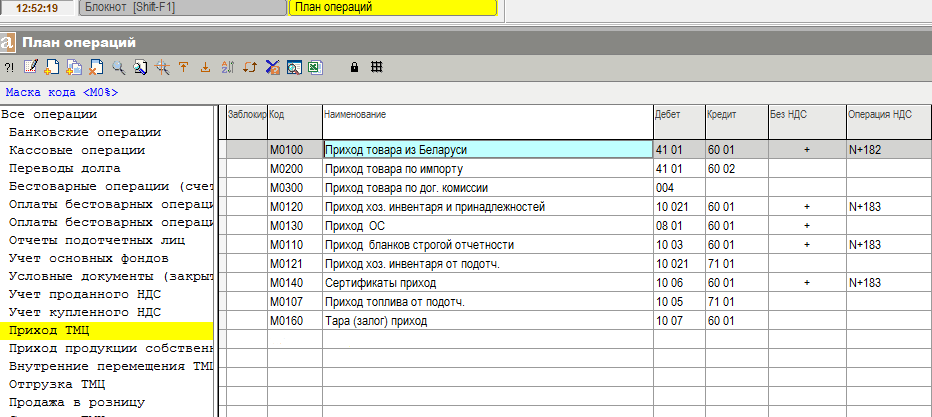932x417 pixels.
Task: Select row 'Приход ОС'
Action: [575, 226]
